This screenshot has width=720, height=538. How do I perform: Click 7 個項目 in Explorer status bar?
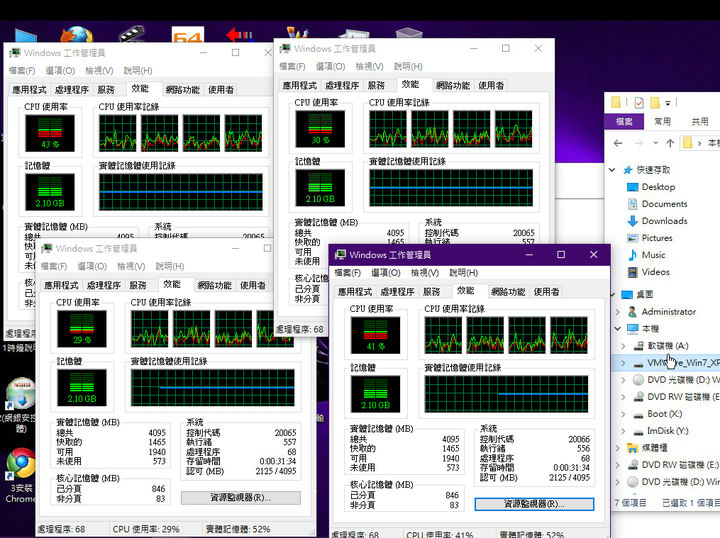pos(630,503)
